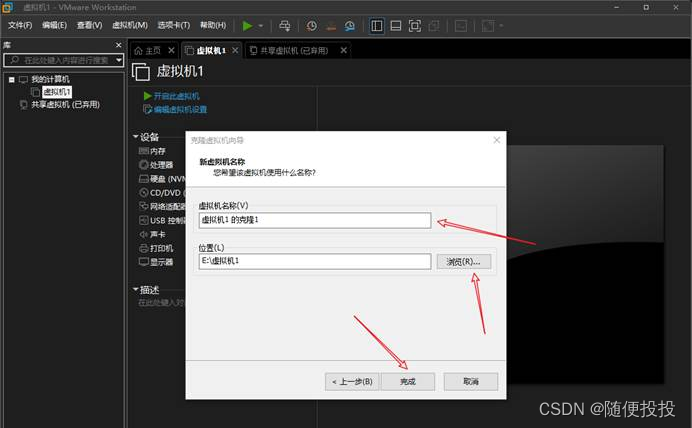Open the 文件(F) menu
Screen dimensions: 692x428
click(20, 25)
